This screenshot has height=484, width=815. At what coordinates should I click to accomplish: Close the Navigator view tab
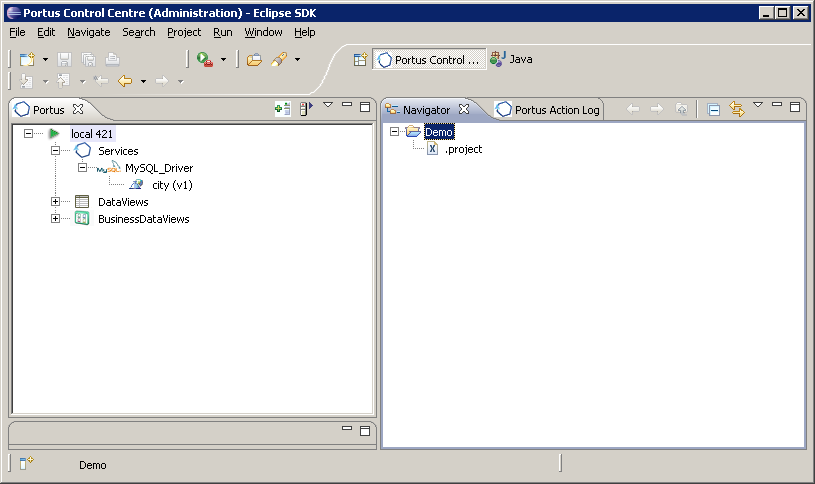[464, 109]
